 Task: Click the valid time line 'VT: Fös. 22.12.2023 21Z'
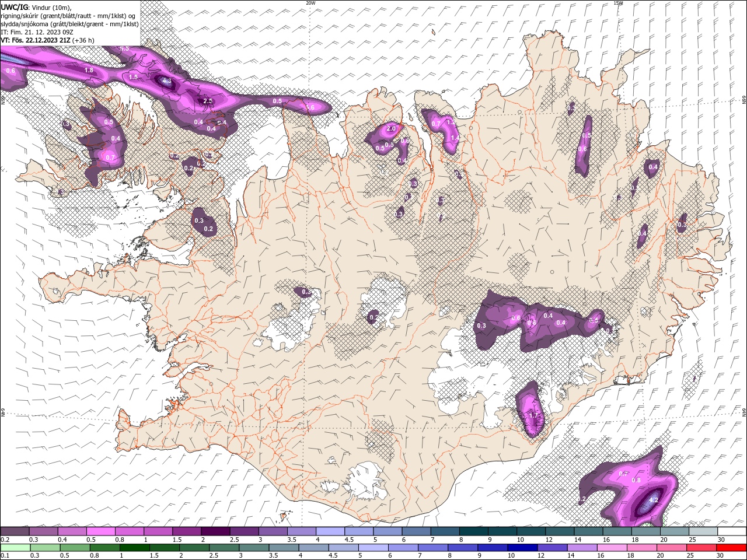[36, 40]
